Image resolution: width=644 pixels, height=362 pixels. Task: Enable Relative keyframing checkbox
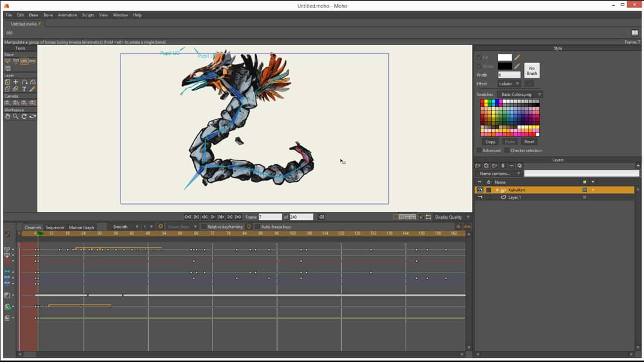pyautogui.click(x=204, y=227)
